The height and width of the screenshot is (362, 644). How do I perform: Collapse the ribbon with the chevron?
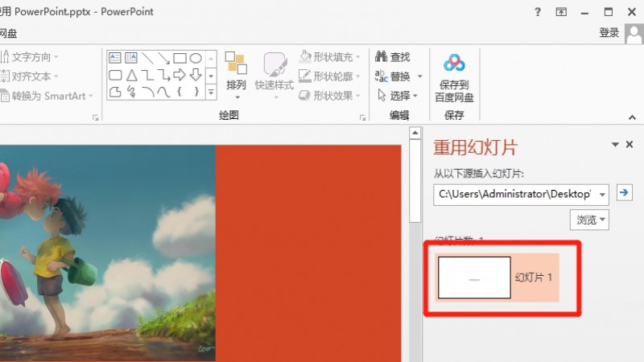632,117
